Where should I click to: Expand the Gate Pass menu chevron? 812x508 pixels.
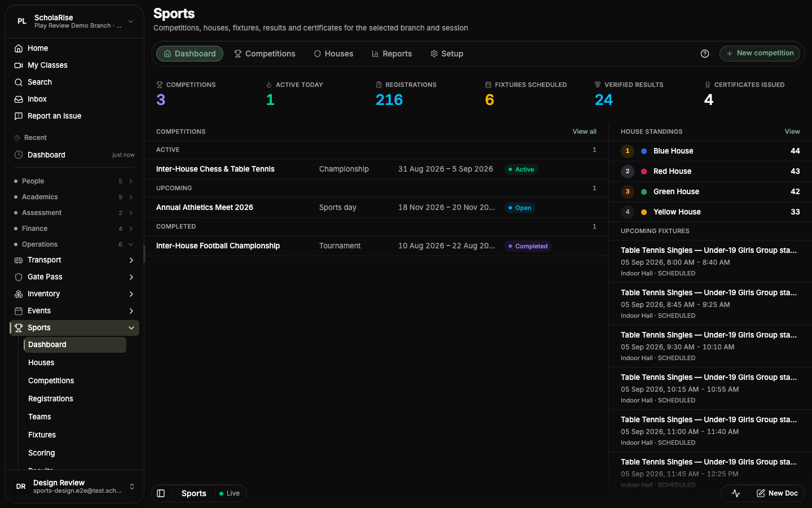pos(131,277)
